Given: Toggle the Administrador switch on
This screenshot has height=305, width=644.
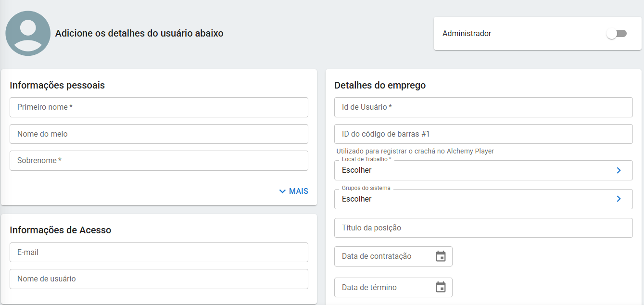Looking at the screenshot, I should click(616, 34).
